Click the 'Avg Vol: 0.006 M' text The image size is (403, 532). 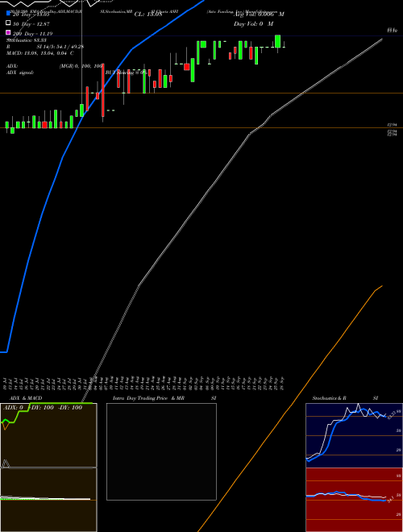point(259,15)
